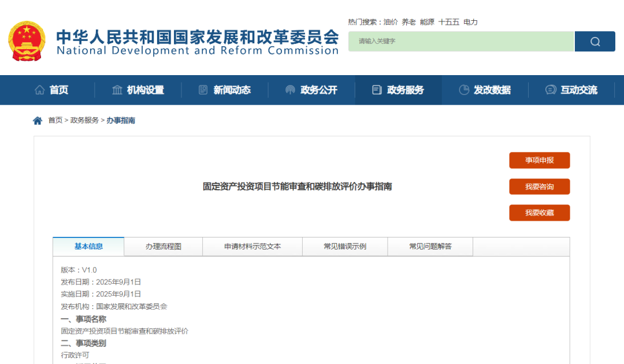The width and height of the screenshot is (624, 364).
Task: Click the 行政许可 text line
Action: [x=75, y=355]
